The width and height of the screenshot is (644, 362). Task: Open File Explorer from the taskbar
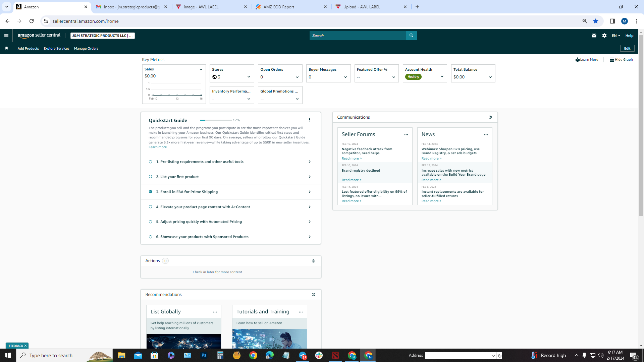coord(121,355)
